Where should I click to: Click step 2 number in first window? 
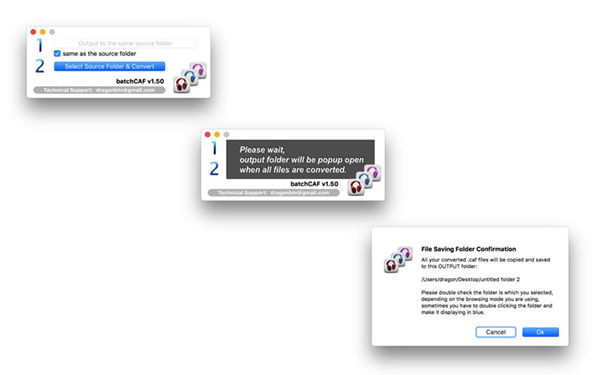40,66
